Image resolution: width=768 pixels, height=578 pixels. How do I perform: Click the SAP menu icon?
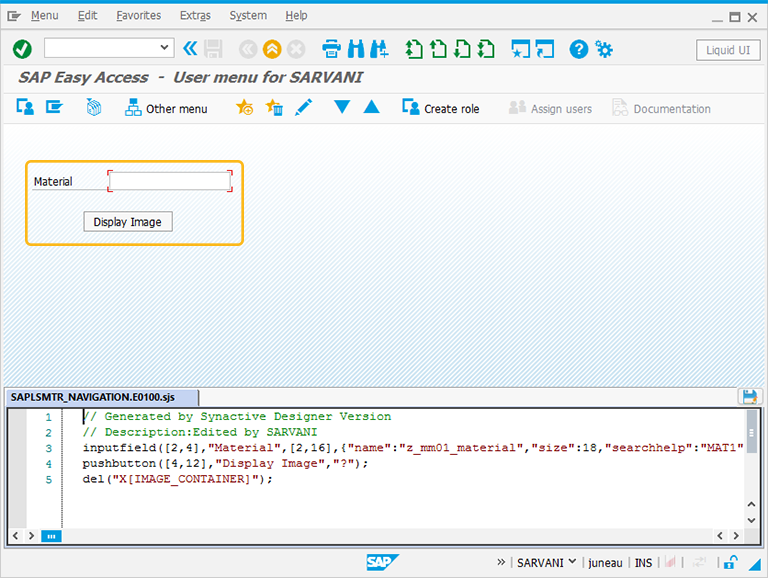tap(54, 107)
